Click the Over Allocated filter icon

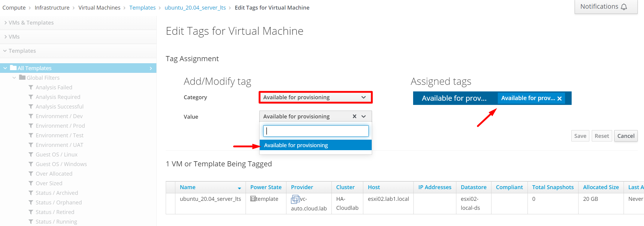31,174
